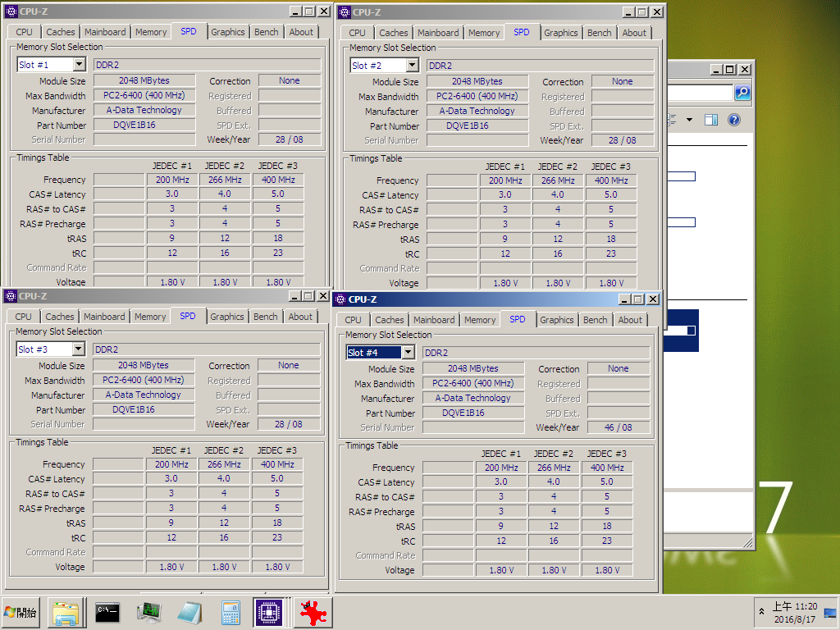The height and width of the screenshot is (630, 840).
Task: Click the CPU-Z title icon of Slot #2 window
Action: pos(345,11)
